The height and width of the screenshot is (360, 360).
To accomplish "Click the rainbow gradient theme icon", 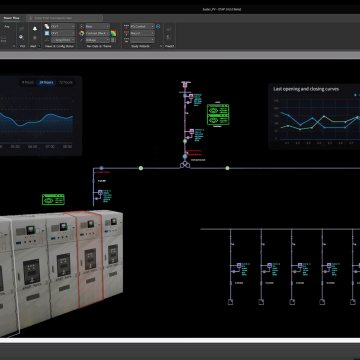I will point(113,33).
